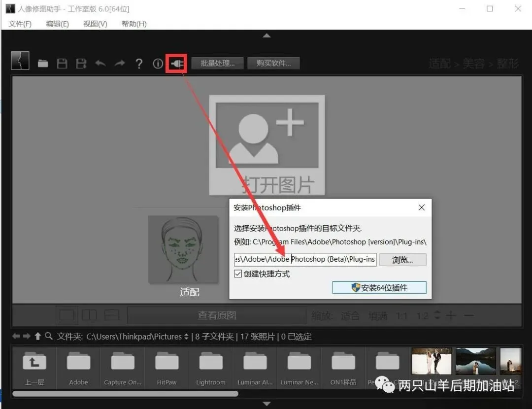Click the plug-in folder path input field
The width and height of the screenshot is (532, 409).
[x=305, y=259]
